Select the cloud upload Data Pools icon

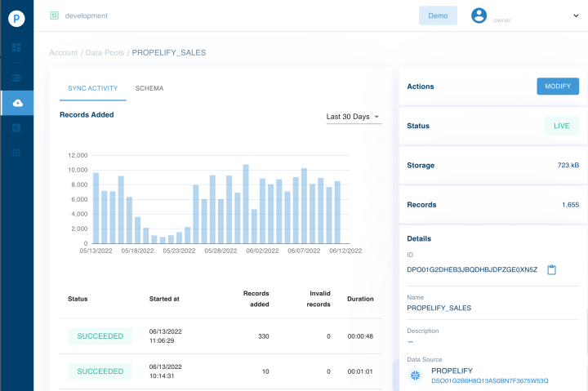pyautogui.click(x=18, y=103)
